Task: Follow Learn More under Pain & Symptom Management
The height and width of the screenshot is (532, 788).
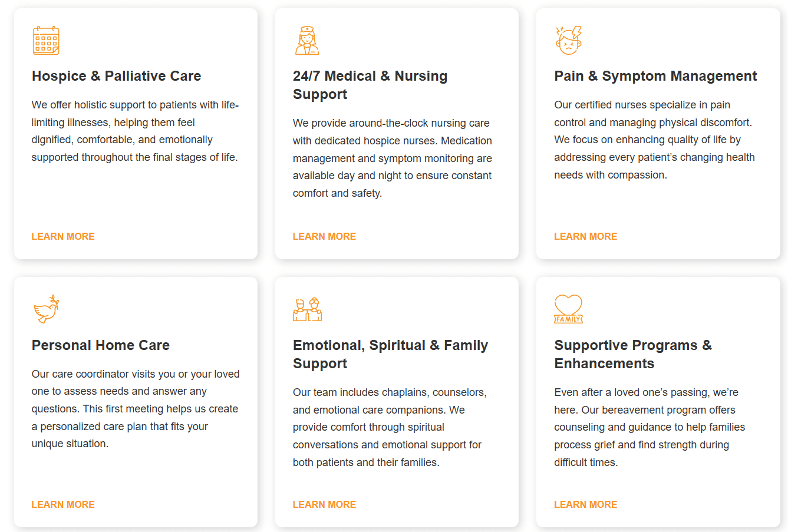Action: (x=585, y=236)
